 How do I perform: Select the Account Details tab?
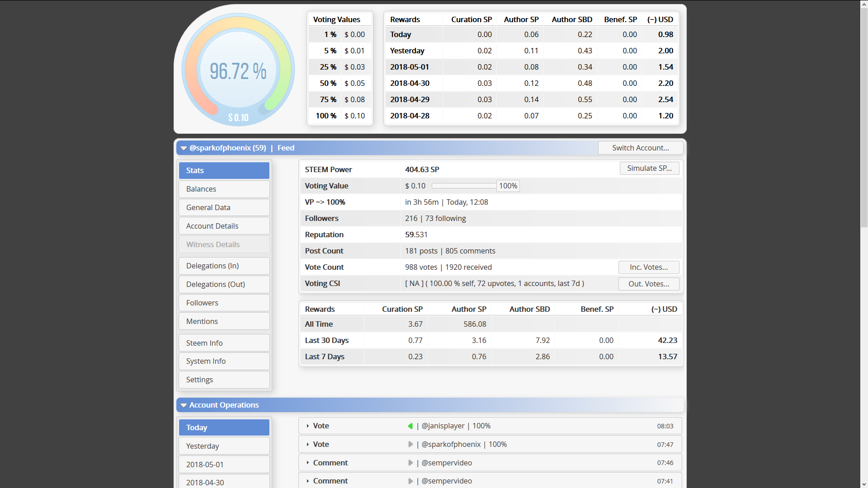point(224,226)
